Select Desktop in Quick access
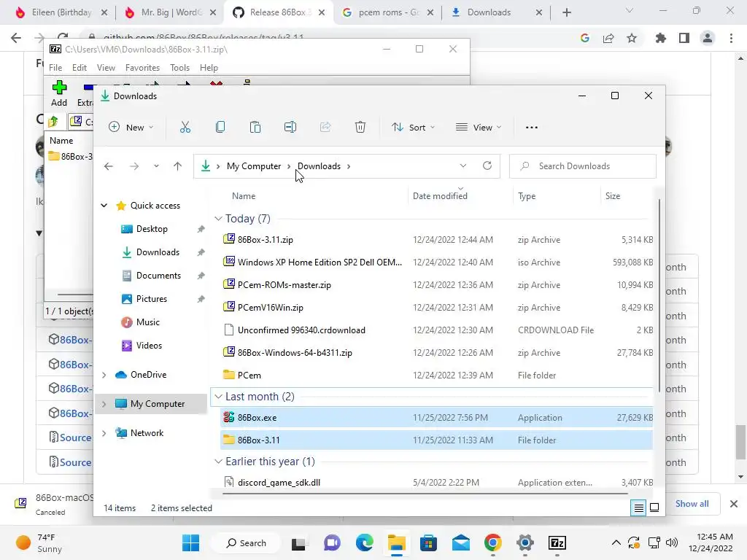This screenshot has height=560, width=747. tap(152, 229)
